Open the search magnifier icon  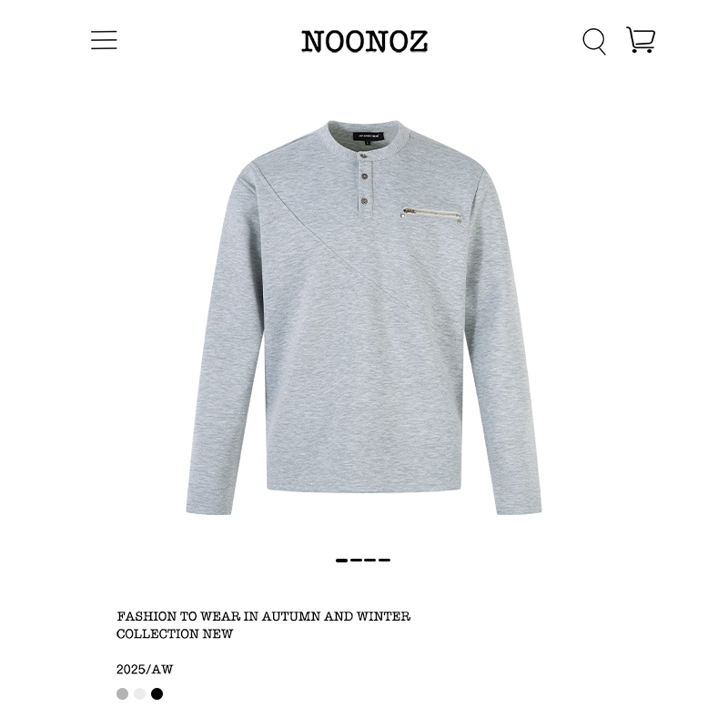pyautogui.click(x=594, y=41)
